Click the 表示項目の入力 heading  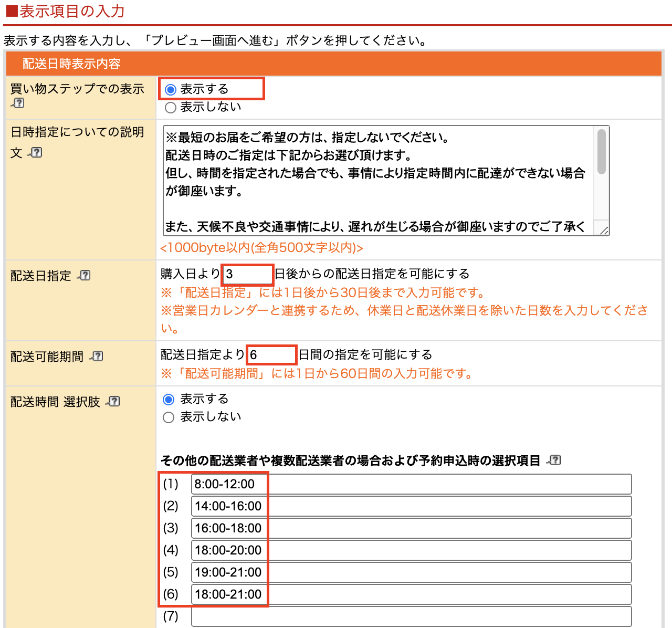tap(66, 11)
